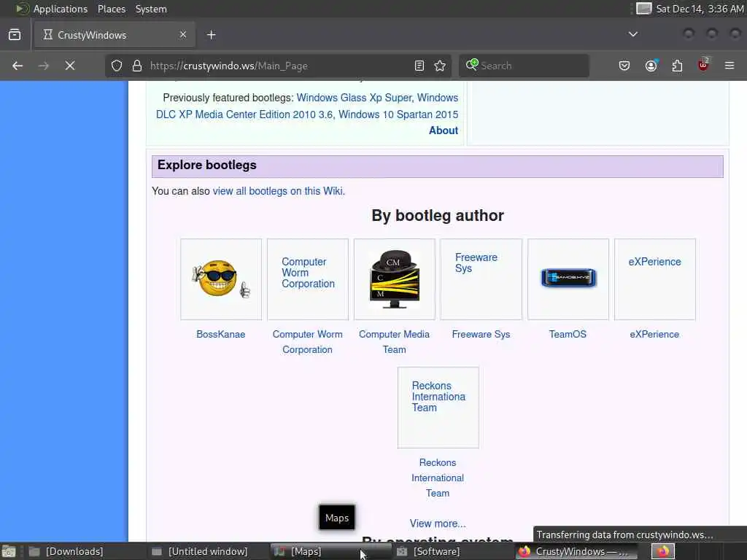Image resolution: width=747 pixels, height=560 pixels.
Task: Open Computer Worm Corporation caption link
Action: [x=307, y=342]
